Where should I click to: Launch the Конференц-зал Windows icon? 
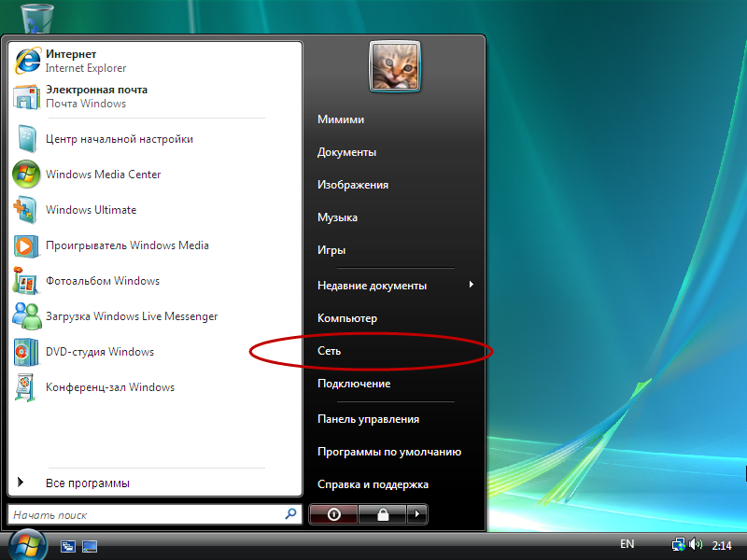coord(25,387)
